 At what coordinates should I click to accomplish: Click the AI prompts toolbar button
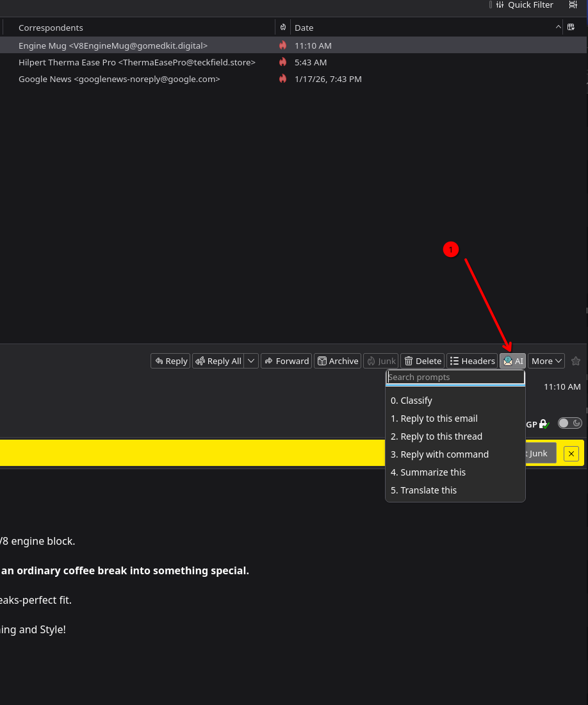click(x=512, y=361)
